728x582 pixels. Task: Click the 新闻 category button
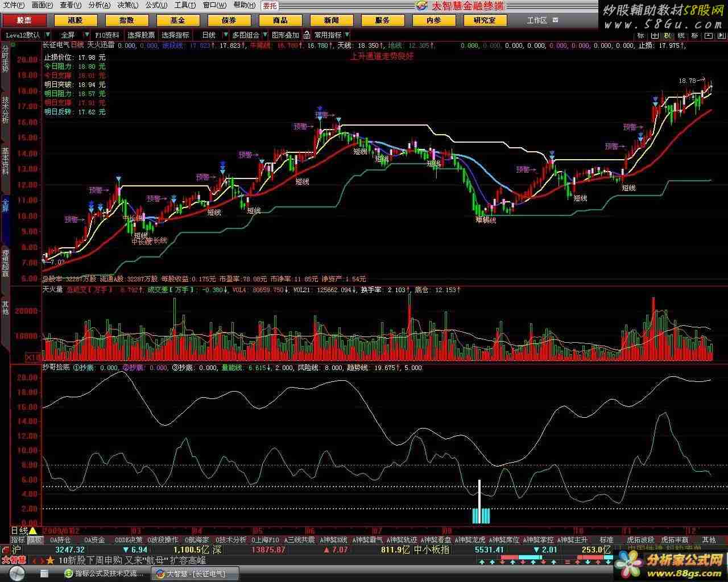coord(331,20)
